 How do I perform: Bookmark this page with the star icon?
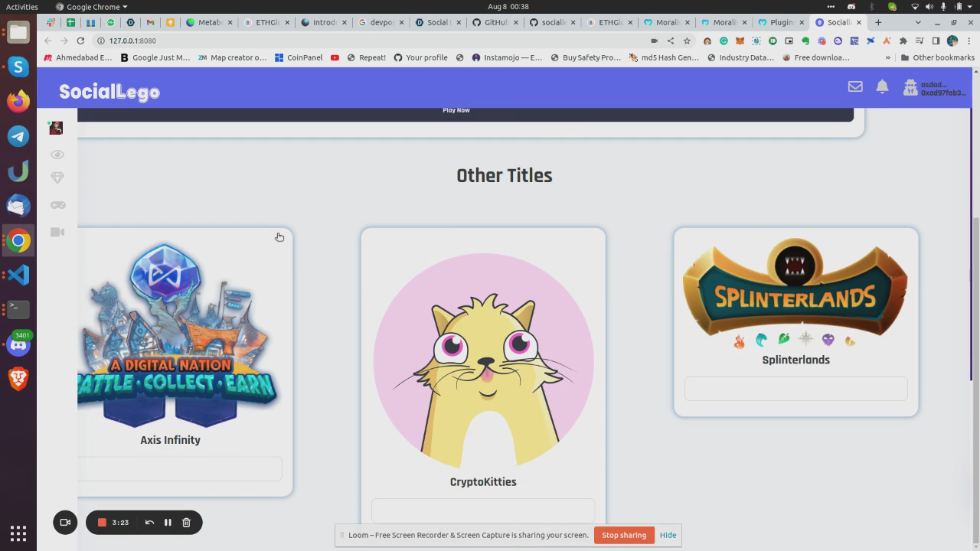coord(687,41)
